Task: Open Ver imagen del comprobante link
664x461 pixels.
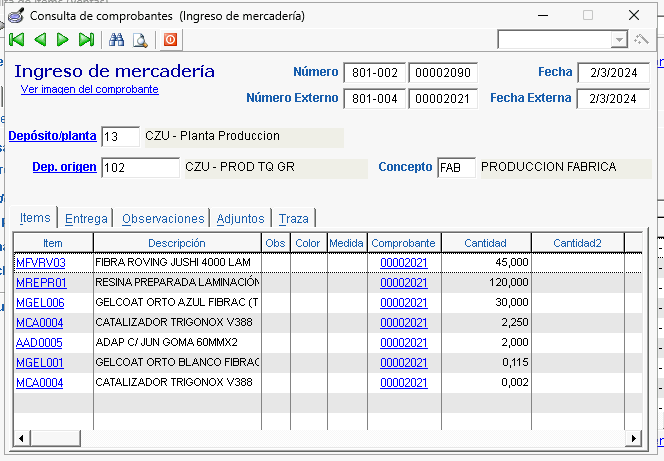Action: pyautogui.click(x=90, y=89)
